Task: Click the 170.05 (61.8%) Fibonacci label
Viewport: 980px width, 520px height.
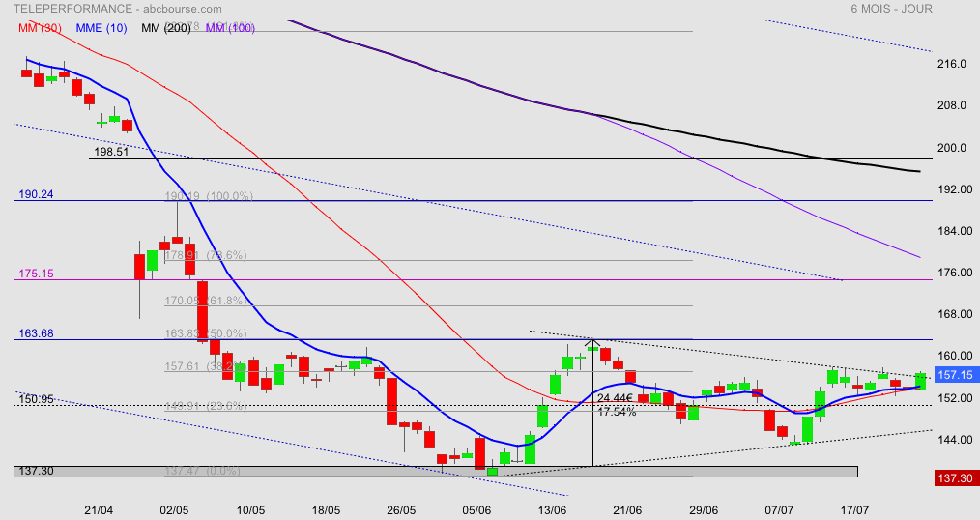Action: click(x=206, y=301)
